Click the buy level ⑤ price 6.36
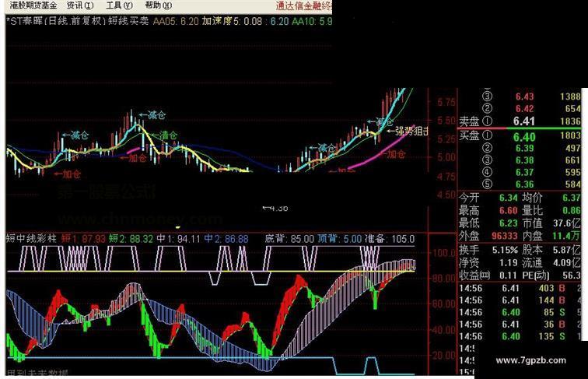This screenshot has height=379, width=588. click(524, 184)
